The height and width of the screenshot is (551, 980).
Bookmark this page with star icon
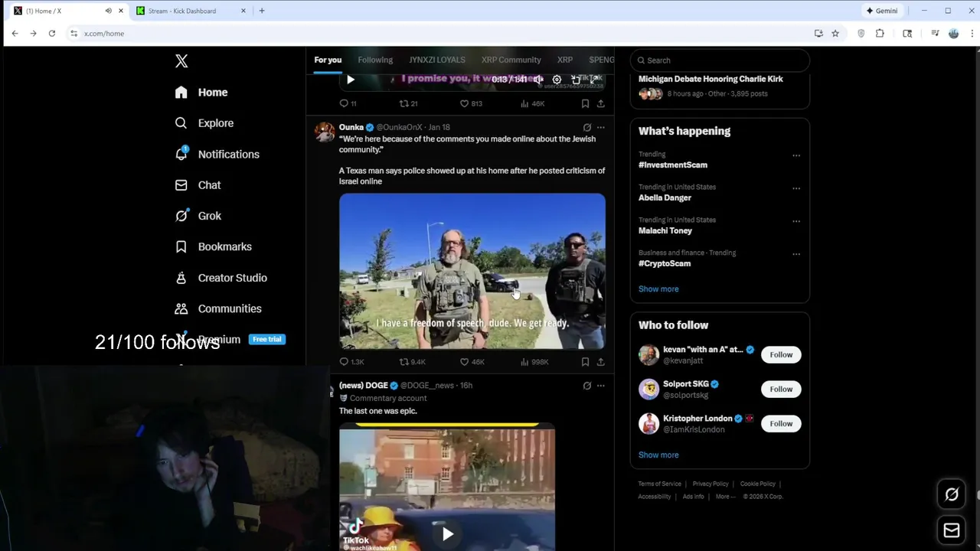tap(835, 34)
